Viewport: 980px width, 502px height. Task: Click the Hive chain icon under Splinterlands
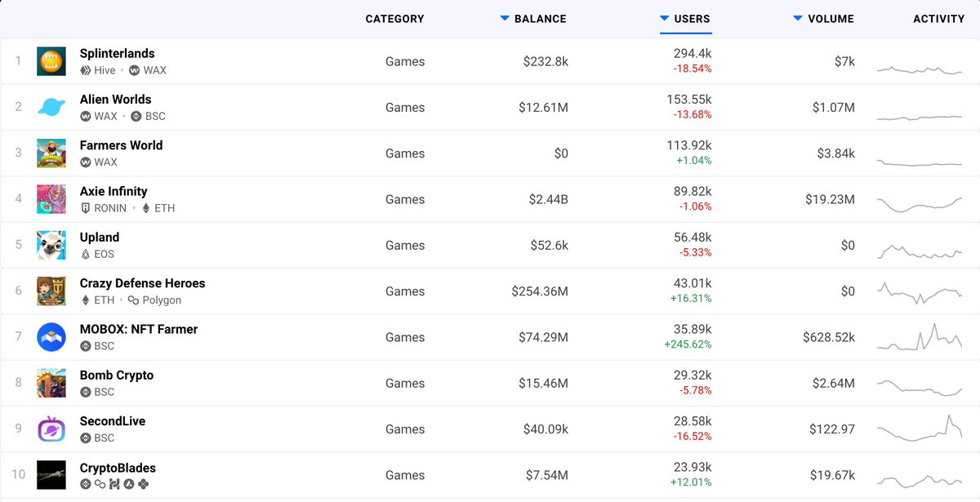(x=85, y=70)
